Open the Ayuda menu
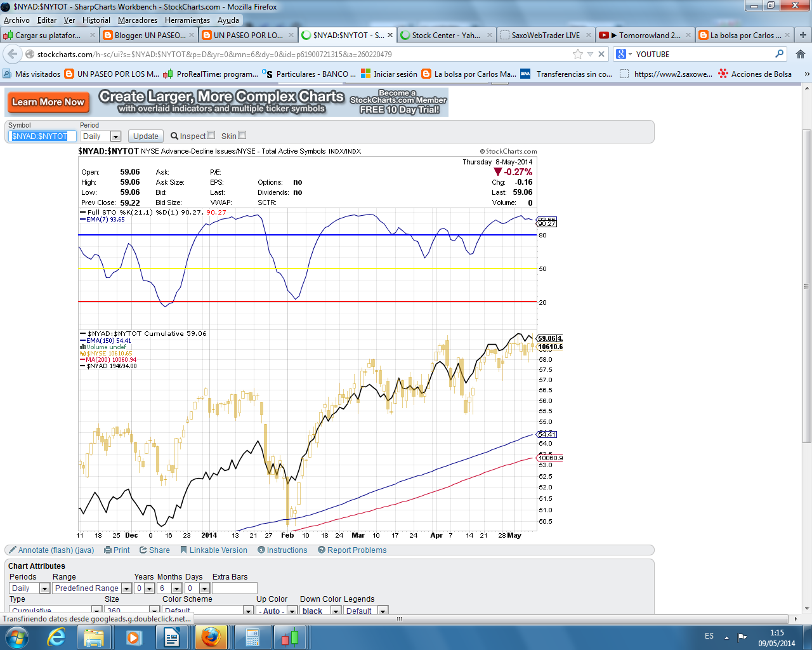This screenshot has height=650, width=812. click(x=228, y=20)
